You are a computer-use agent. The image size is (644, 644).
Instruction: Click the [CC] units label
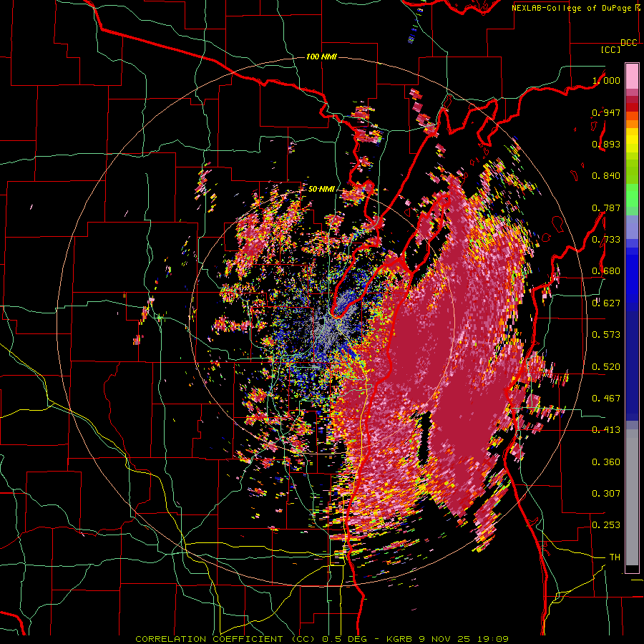coord(611,49)
